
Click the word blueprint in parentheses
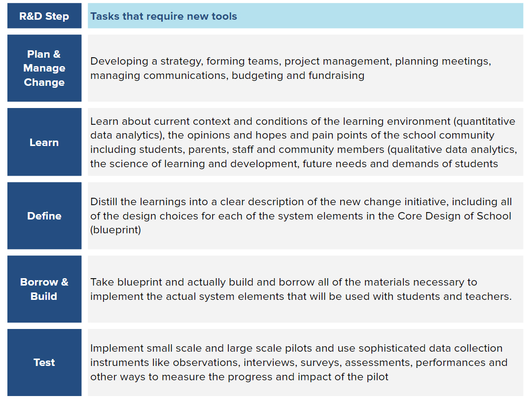(115, 230)
